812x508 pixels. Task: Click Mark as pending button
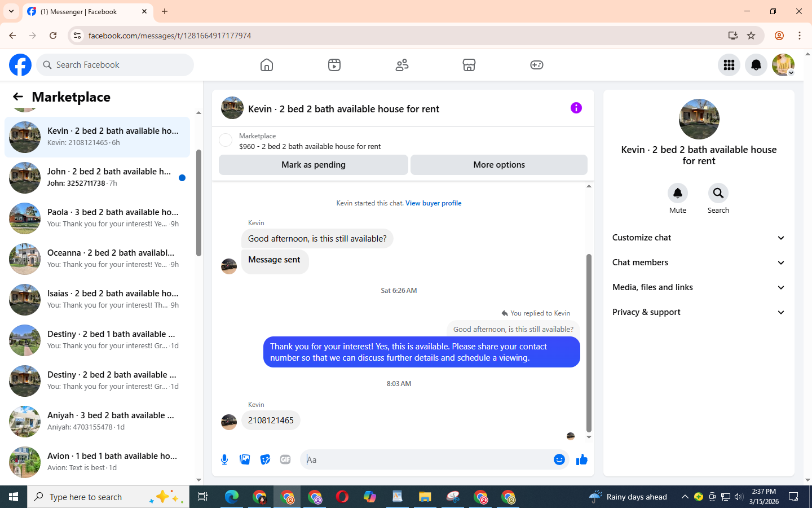click(314, 165)
